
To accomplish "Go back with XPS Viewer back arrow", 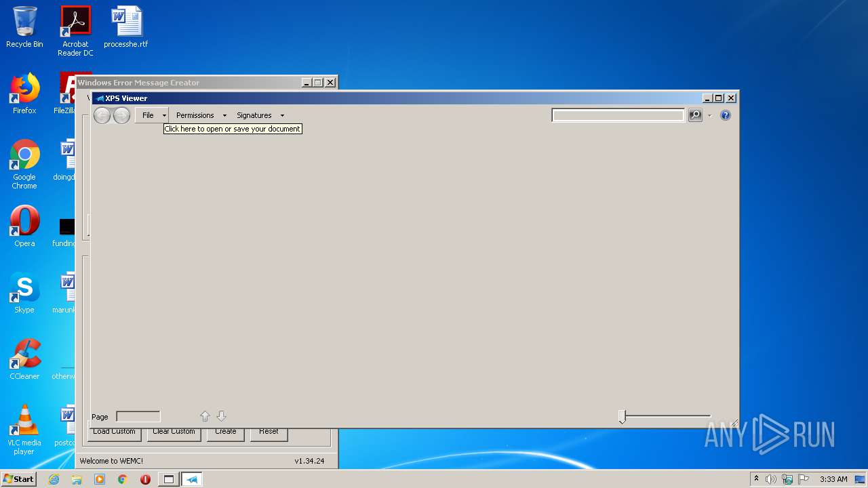I will point(102,116).
